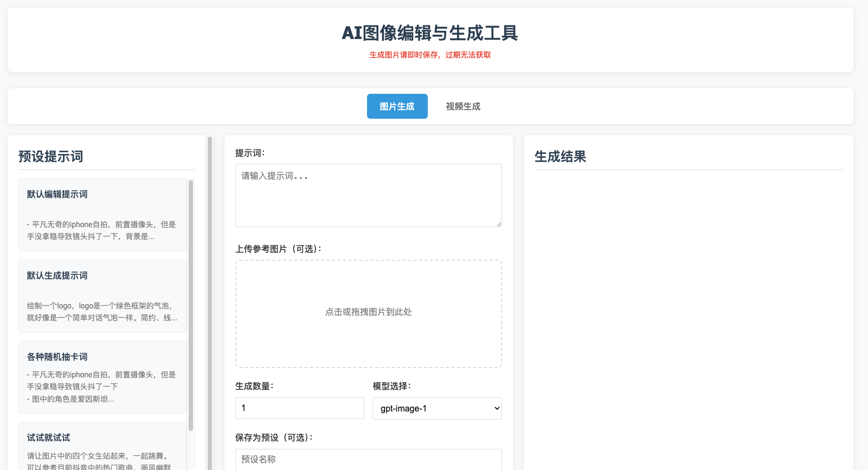This screenshot has width=868, height=470.
Task: Open the 模型选择 gpt-image-1 dropdown
Action: pos(437,408)
